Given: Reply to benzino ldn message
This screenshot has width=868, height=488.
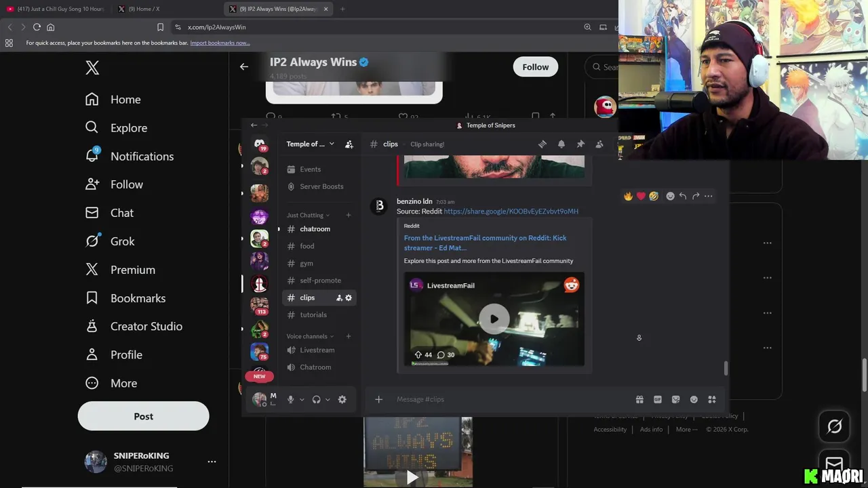Looking at the screenshot, I should [x=683, y=196].
